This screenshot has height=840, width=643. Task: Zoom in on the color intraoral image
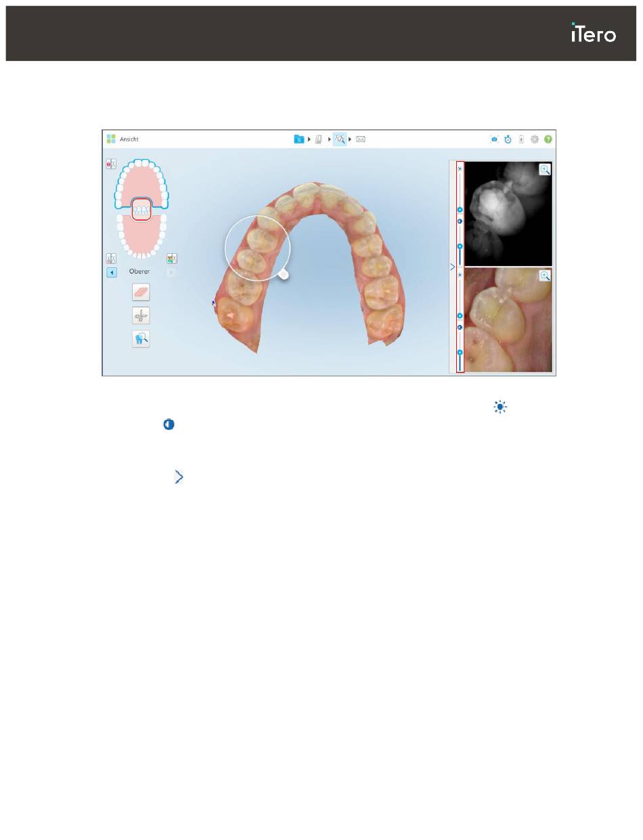click(x=545, y=275)
